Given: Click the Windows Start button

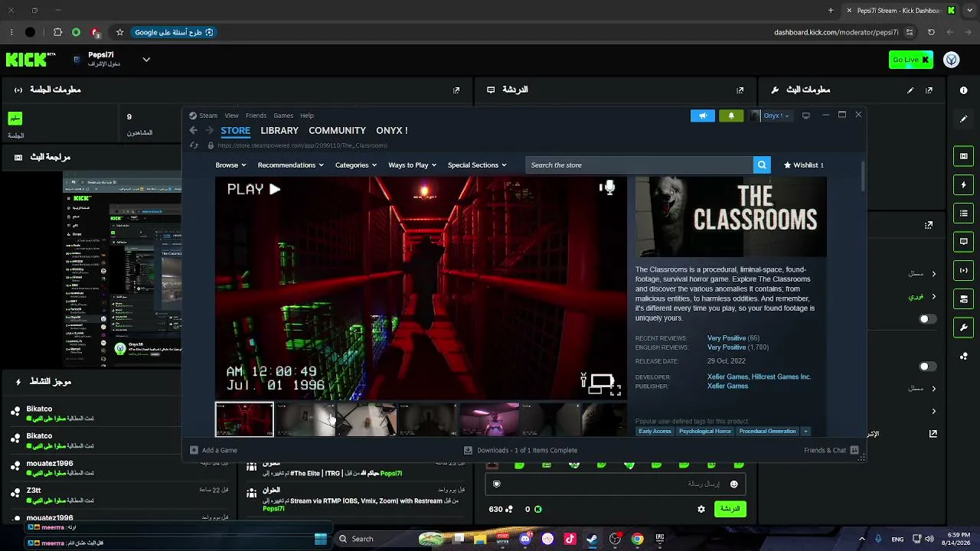Looking at the screenshot, I should coord(321,539).
